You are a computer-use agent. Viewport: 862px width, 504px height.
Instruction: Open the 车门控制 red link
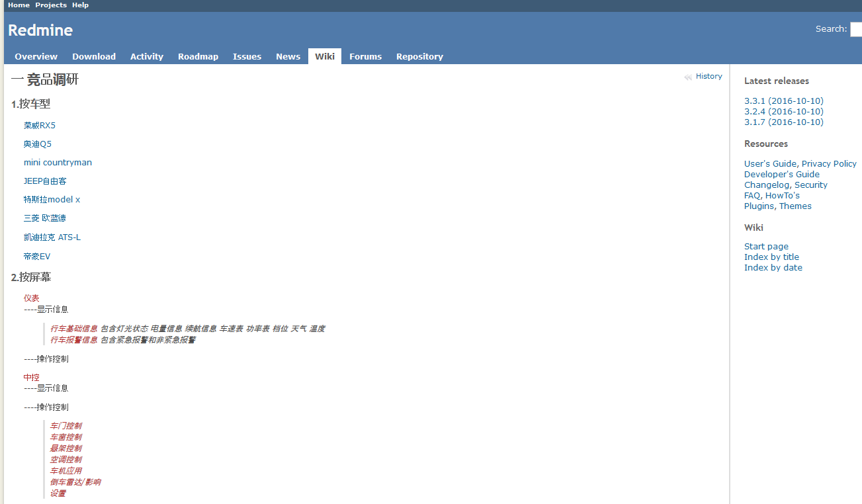pyautogui.click(x=66, y=425)
